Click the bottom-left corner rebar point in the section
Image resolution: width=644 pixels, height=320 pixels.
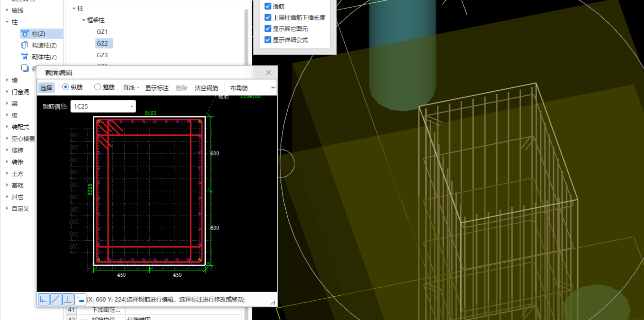[x=98, y=260]
